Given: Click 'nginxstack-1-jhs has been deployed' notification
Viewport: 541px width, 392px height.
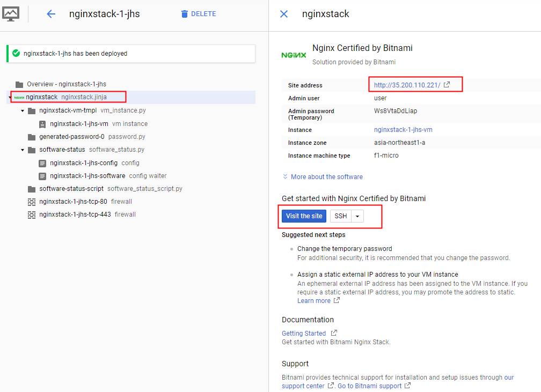Looking at the screenshot, I should tap(131, 54).
